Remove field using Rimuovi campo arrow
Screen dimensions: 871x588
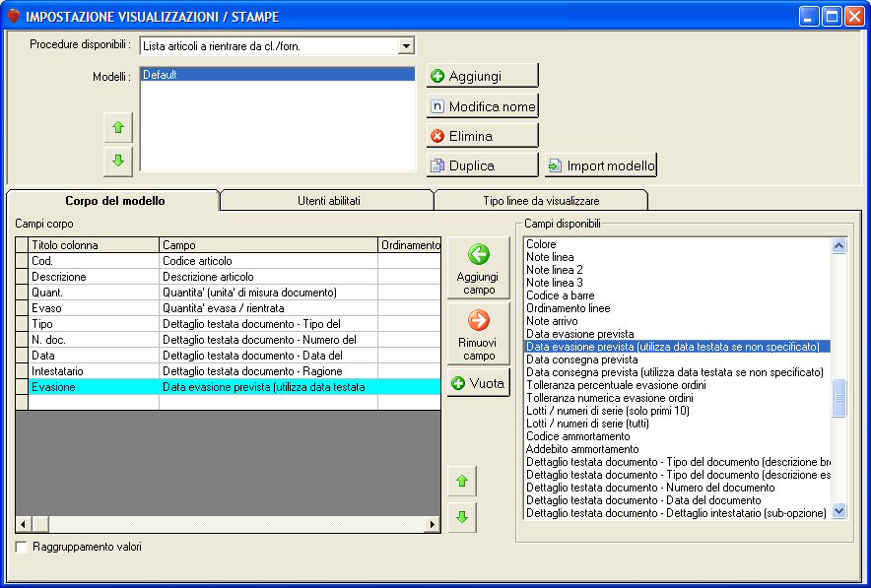click(x=478, y=334)
